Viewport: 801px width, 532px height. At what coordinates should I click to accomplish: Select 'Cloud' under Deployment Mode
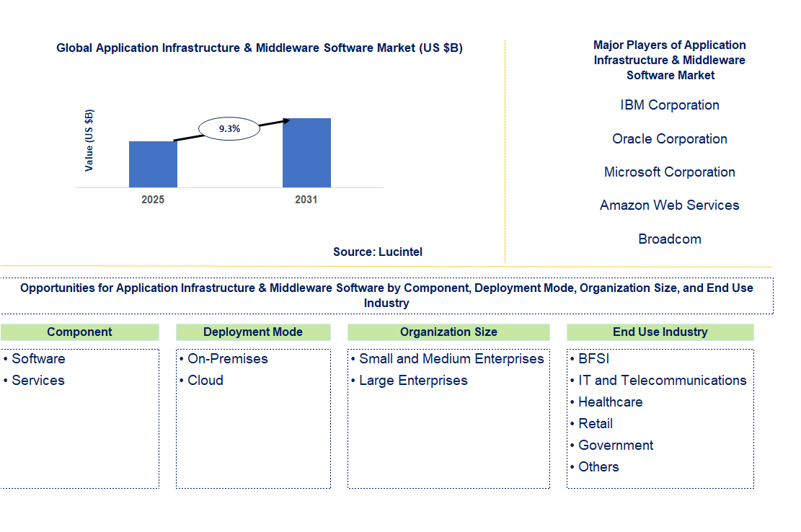click(x=205, y=381)
